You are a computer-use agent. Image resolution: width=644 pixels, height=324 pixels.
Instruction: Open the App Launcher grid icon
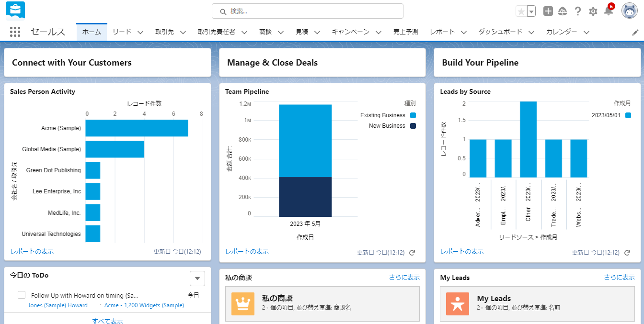[x=15, y=32]
